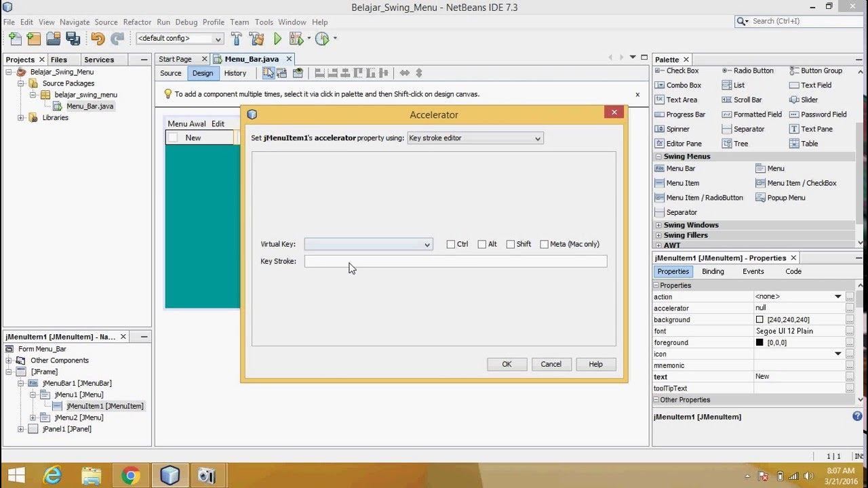Open Chrome from the taskbar
868x488 pixels.
point(130,475)
